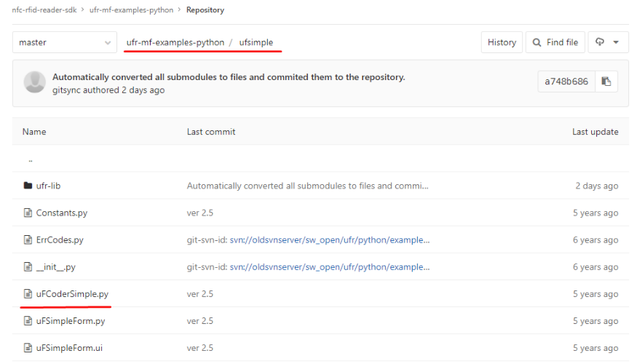The height and width of the screenshot is (364, 637).
Task: Click the ufsimple path segment
Action: point(256,42)
